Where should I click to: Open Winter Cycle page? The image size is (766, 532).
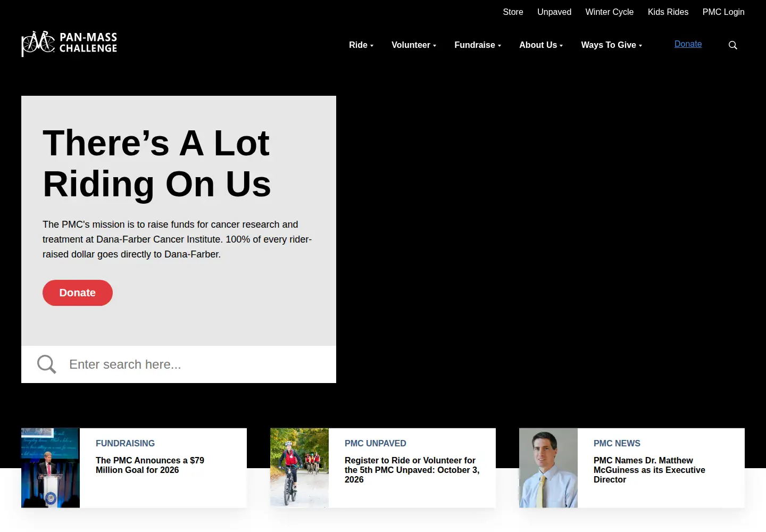click(610, 12)
